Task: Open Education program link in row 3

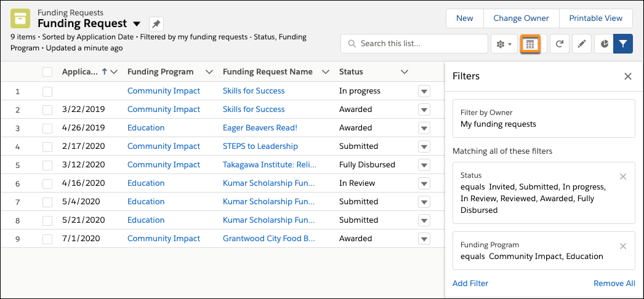Action: click(x=146, y=127)
